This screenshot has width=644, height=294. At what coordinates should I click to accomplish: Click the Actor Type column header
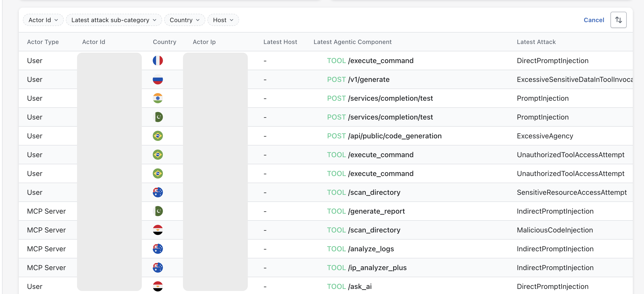pos(43,42)
